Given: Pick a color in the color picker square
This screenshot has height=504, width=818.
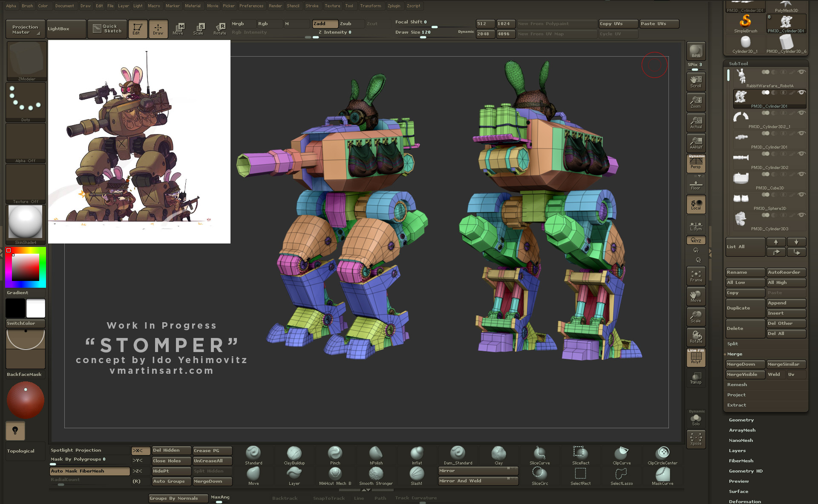Looking at the screenshot, I should (26, 267).
